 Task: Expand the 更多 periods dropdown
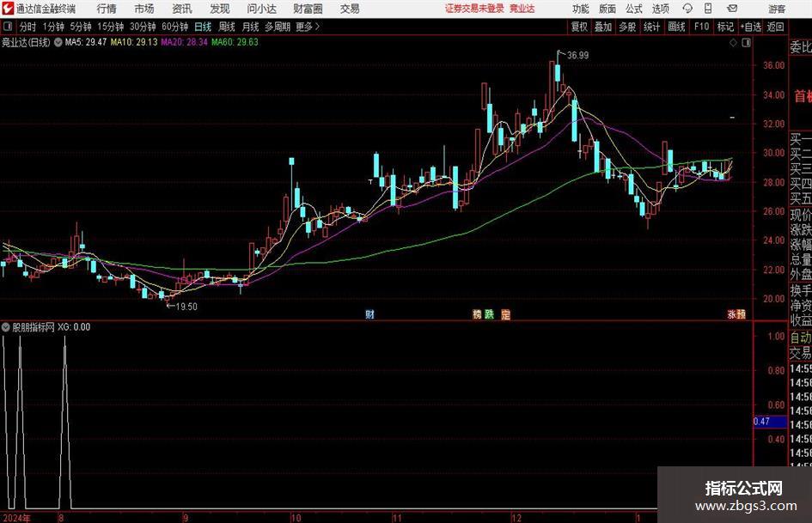coord(308,27)
